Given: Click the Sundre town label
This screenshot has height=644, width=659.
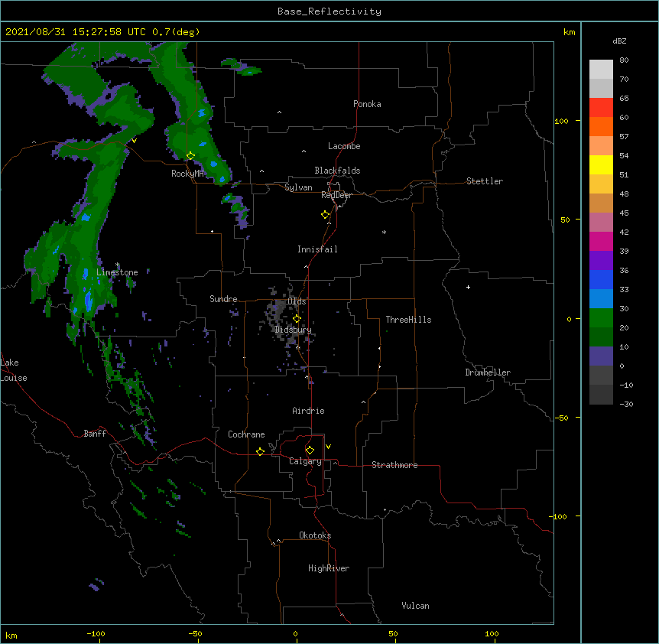Looking at the screenshot, I should click(x=223, y=299).
